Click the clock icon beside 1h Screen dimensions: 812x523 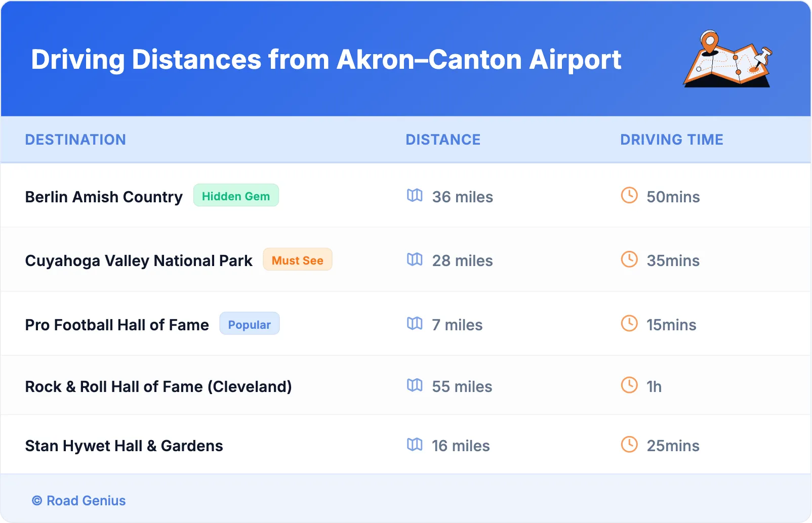(x=629, y=385)
